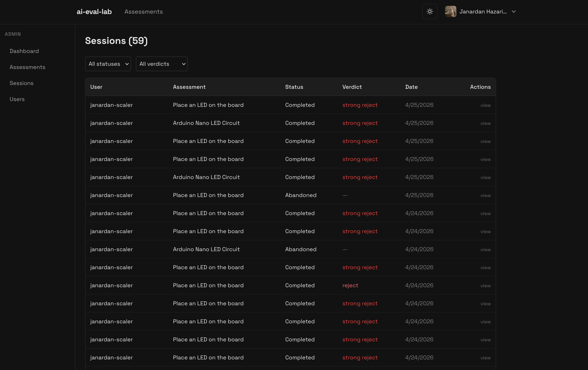View the session with reject verdict
This screenshot has height=370, width=588.
[x=485, y=286]
